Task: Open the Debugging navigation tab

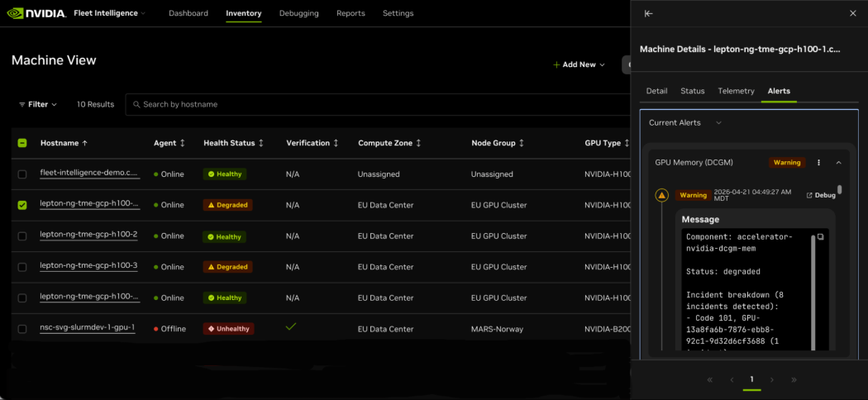Action: pos(299,13)
